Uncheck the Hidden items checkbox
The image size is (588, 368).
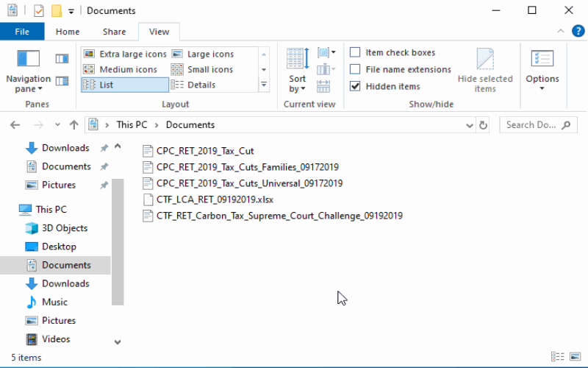tap(355, 86)
